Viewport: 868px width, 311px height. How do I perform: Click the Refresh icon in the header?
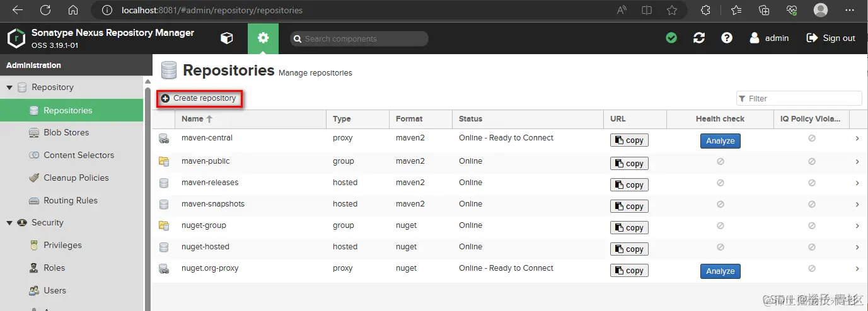[x=699, y=38]
